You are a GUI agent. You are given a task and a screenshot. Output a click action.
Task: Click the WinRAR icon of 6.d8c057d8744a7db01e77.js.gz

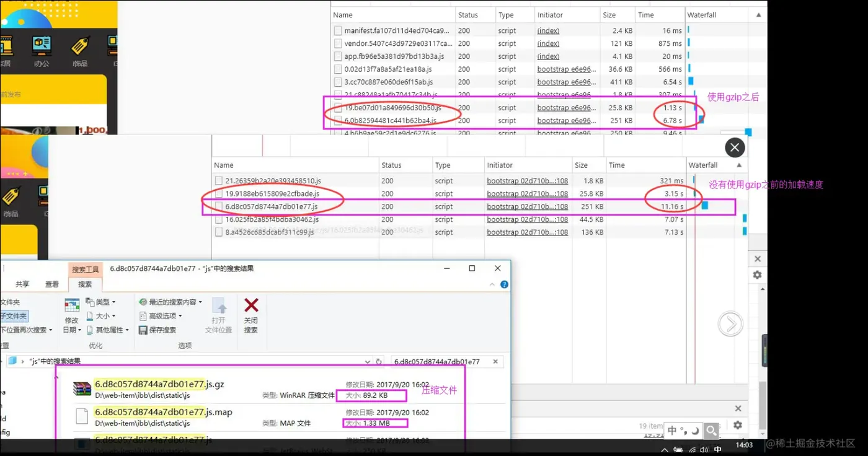point(82,388)
